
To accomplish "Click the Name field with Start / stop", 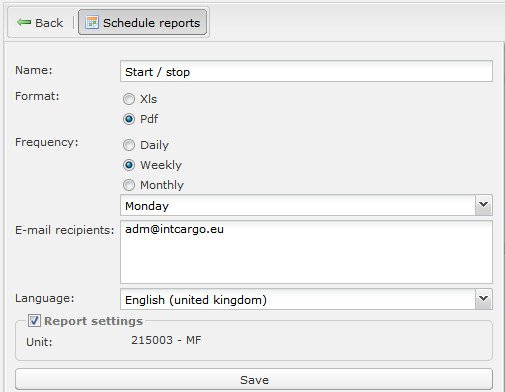I will (306, 71).
